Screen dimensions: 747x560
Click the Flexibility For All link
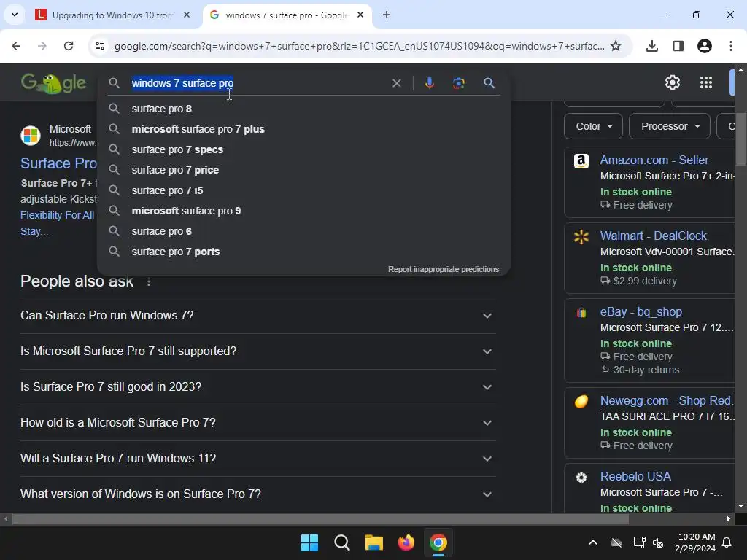coord(57,215)
